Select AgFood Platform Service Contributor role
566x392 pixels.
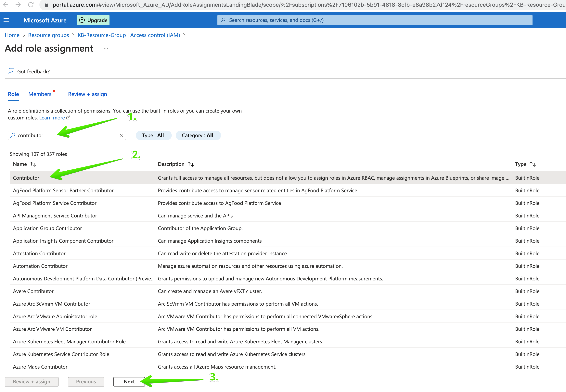[x=288, y=203]
